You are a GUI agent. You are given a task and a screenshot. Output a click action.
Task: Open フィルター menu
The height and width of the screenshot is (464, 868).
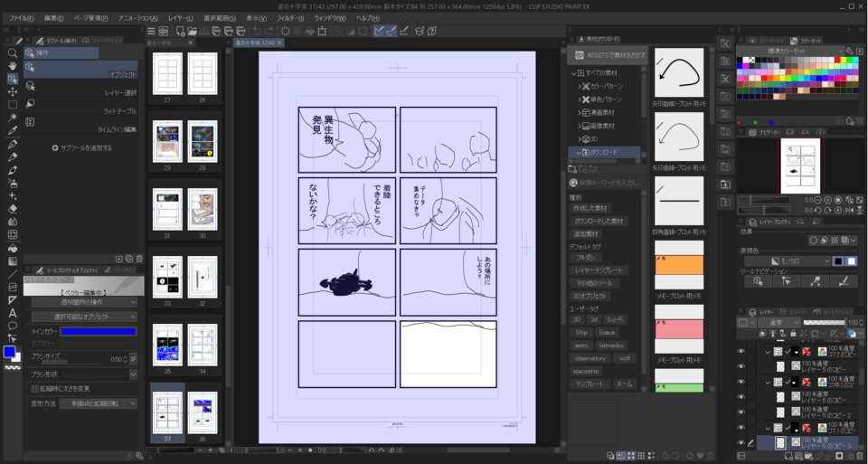click(290, 18)
